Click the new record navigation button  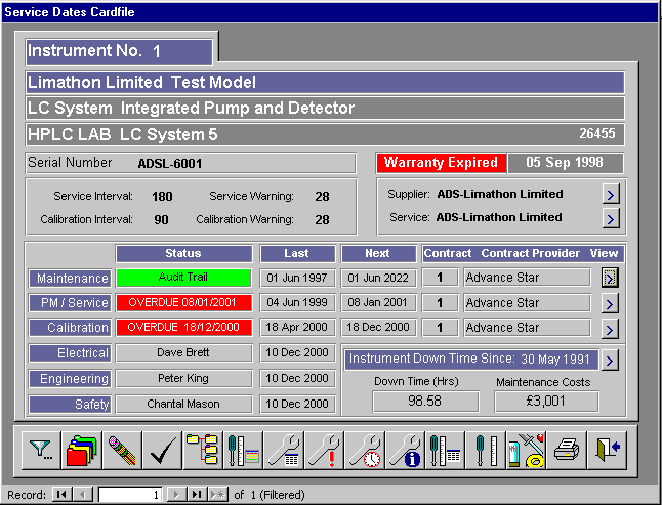pos(218,494)
